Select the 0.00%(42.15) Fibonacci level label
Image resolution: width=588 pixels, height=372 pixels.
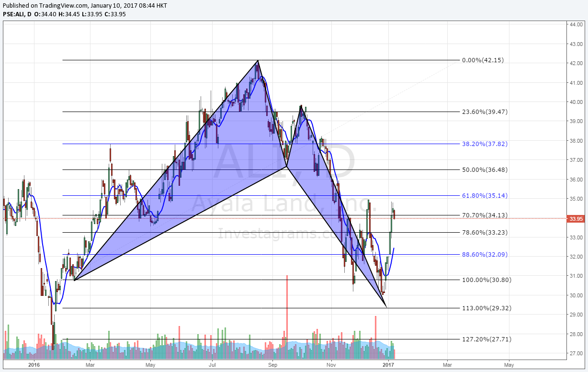484,60
